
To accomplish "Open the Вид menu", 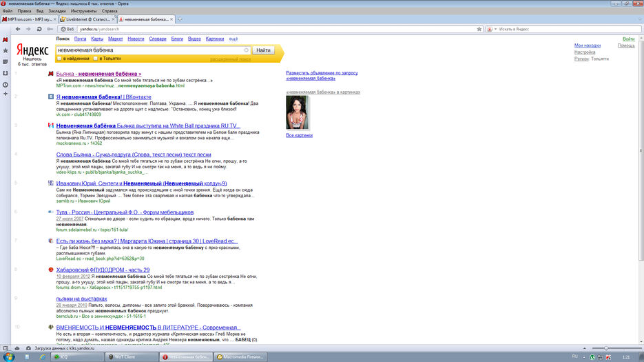I will pyautogui.click(x=40, y=11).
